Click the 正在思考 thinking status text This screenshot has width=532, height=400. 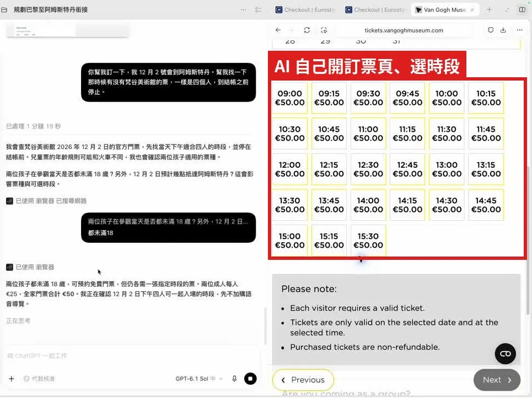coord(18,321)
